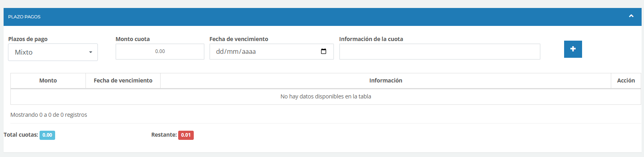Click the Fecha de vencimiento field label

coord(239,39)
